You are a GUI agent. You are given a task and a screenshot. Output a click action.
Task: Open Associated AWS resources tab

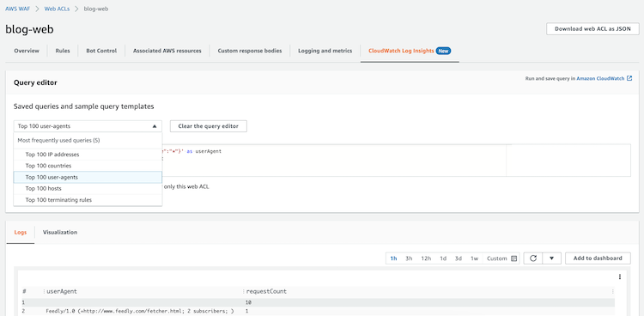167,51
